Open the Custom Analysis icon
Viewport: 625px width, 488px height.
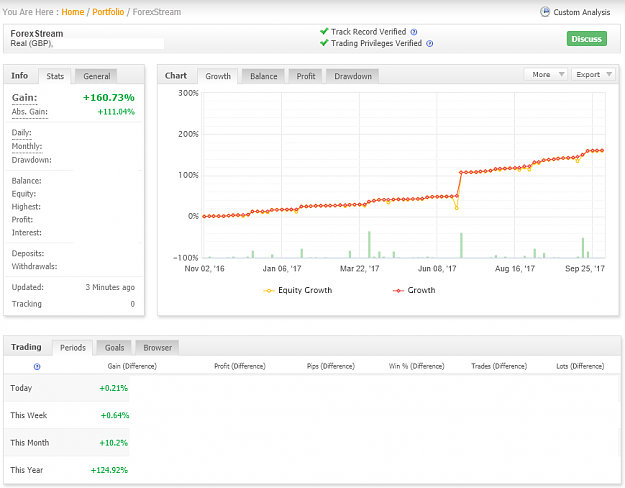pos(544,12)
